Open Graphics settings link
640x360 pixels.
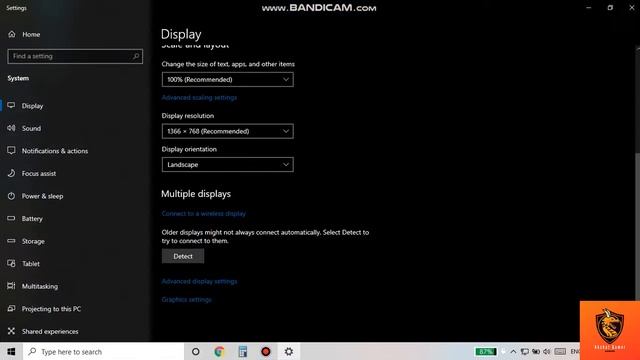(187, 300)
